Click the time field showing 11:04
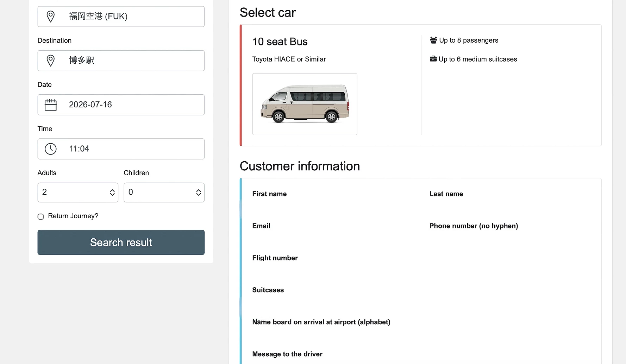626x364 pixels. click(x=121, y=149)
